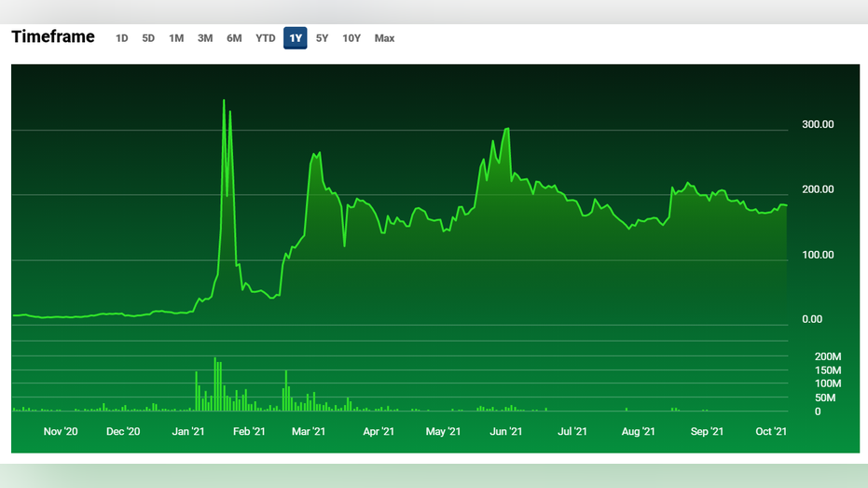This screenshot has width=868, height=488.
Task: Click the active 1Y timeframe button
Action: coord(296,38)
